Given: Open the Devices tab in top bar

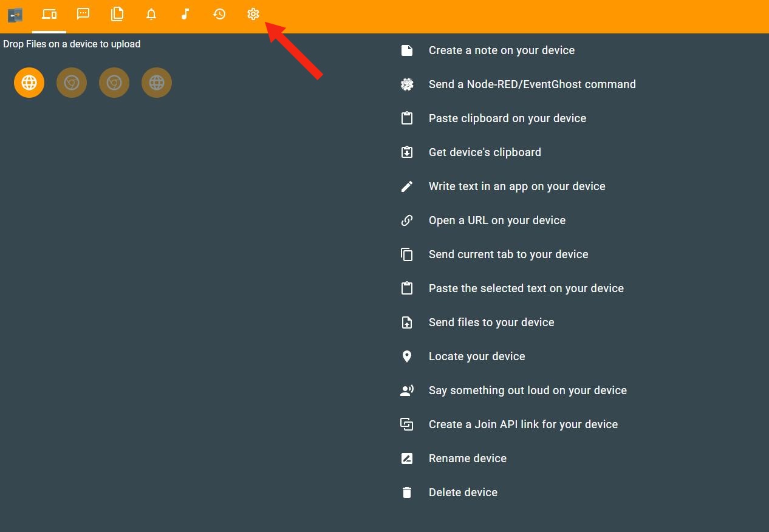Looking at the screenshot, I should (49, 14).
